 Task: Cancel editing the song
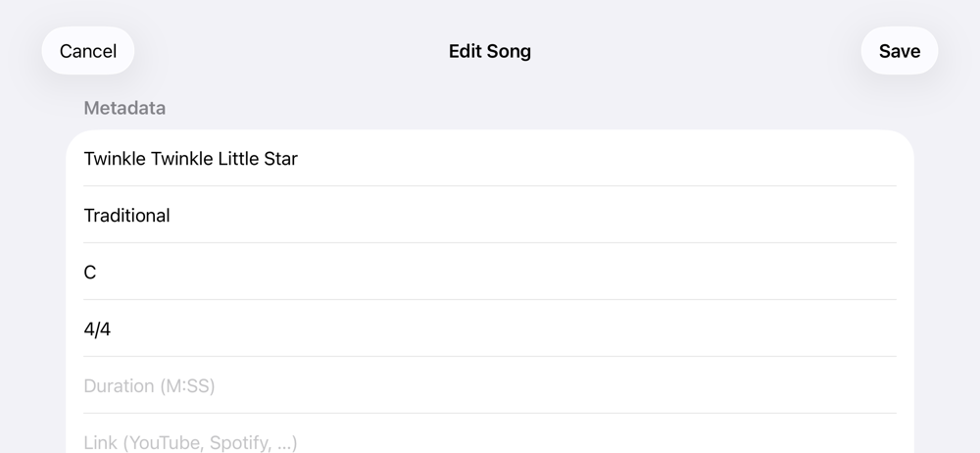pos(87,51)
